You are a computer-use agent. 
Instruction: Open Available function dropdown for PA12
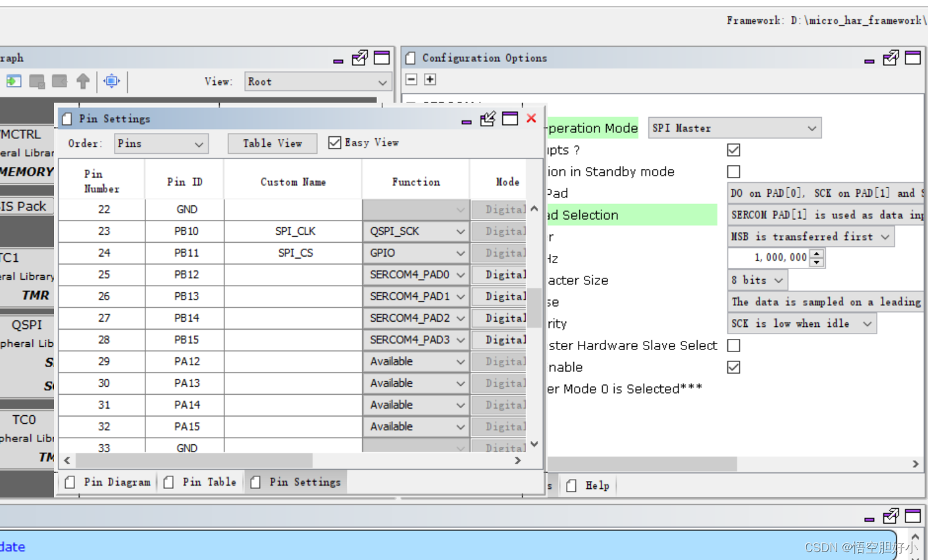point(416,362)
